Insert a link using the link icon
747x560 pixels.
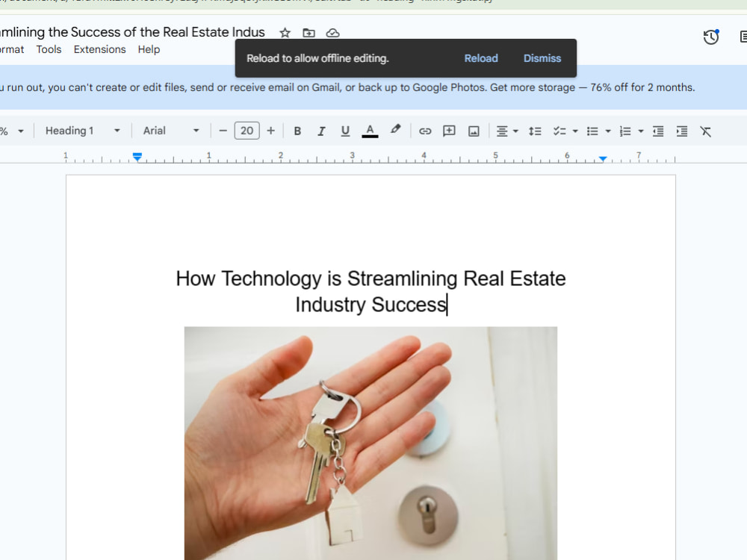click(425, 131)
